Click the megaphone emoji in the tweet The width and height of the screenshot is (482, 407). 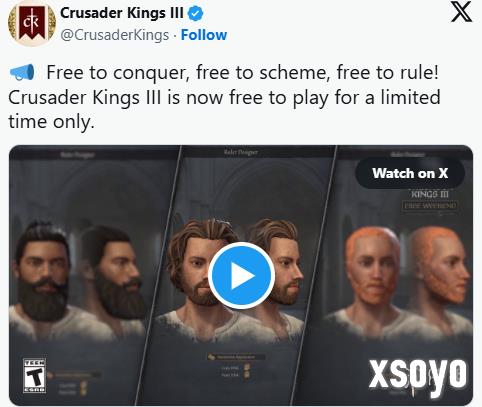(22, 72)
